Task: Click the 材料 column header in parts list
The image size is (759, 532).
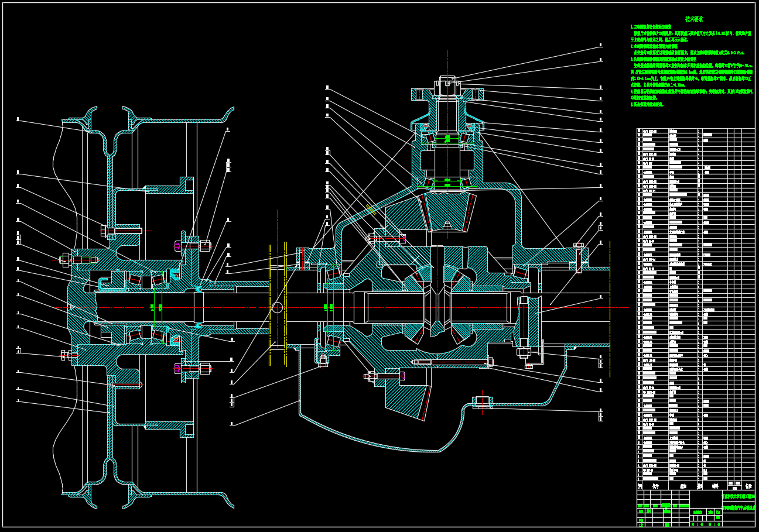Action: point(715,486)
